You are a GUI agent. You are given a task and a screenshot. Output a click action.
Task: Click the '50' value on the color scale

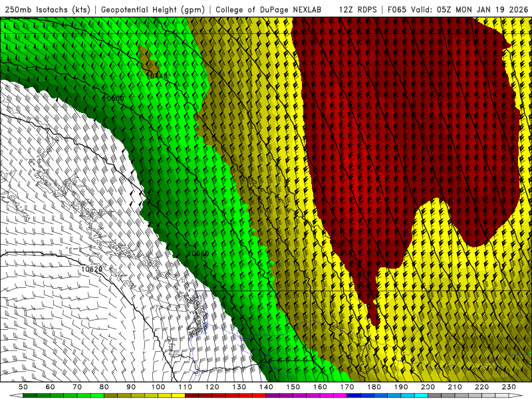23,387
